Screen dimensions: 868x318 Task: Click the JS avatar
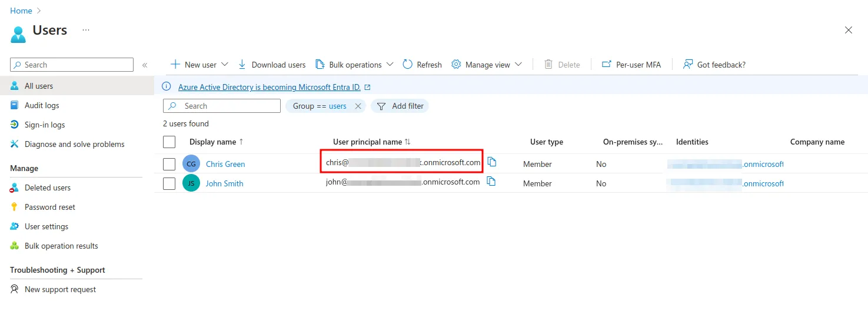tap(191, 183)
